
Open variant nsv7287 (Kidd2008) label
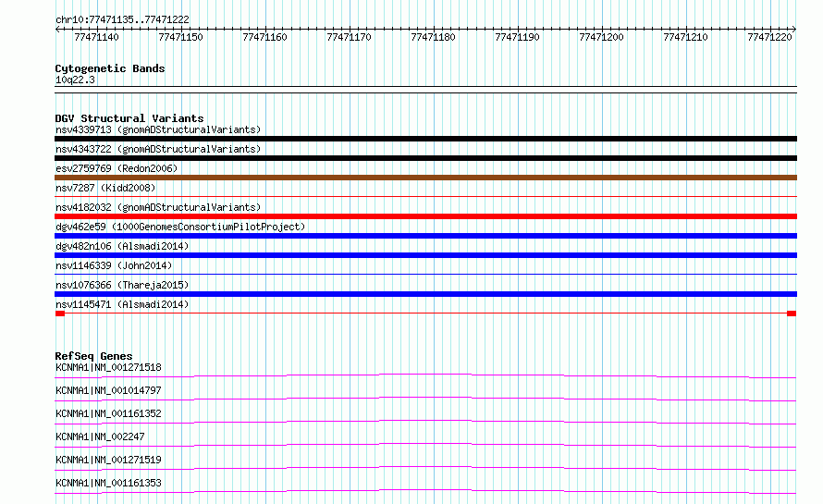click(105, 188)
